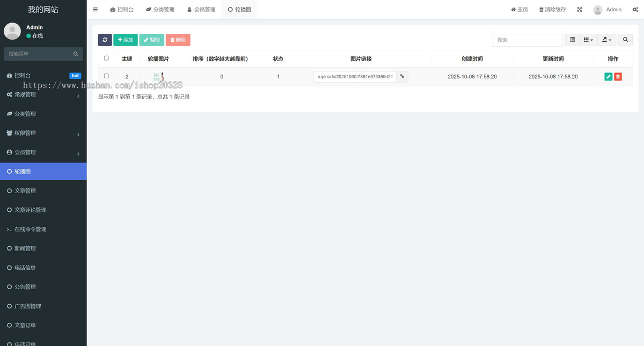
Task: Focus the 搜索菜单 sidebar search box
Action: point(37,54)
